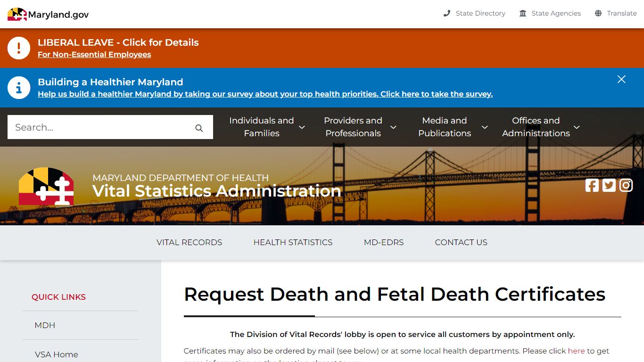Dismiss the Building a Healthier Maryland banner
Image resolution: width=644 pixels, height=362 pixels.
coord(621,79)
